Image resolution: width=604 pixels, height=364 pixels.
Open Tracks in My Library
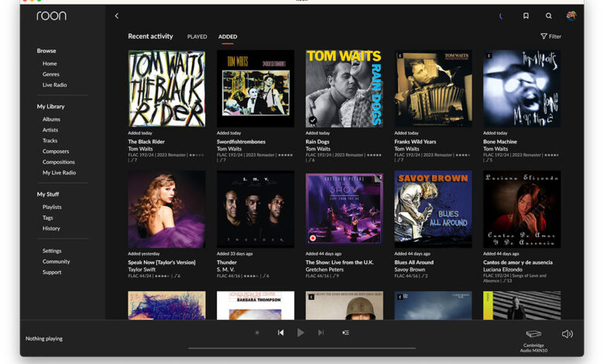click(50, 141)
